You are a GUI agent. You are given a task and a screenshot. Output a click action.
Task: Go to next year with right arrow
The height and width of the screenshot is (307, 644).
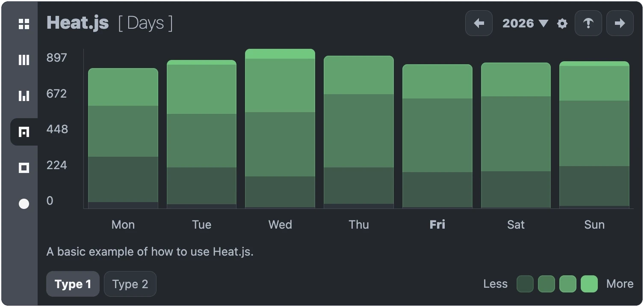(x=620, y=23)
